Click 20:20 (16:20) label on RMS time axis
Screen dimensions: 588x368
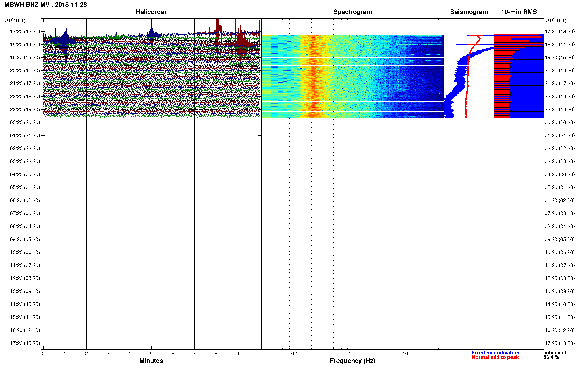click(x=560, y=70)
